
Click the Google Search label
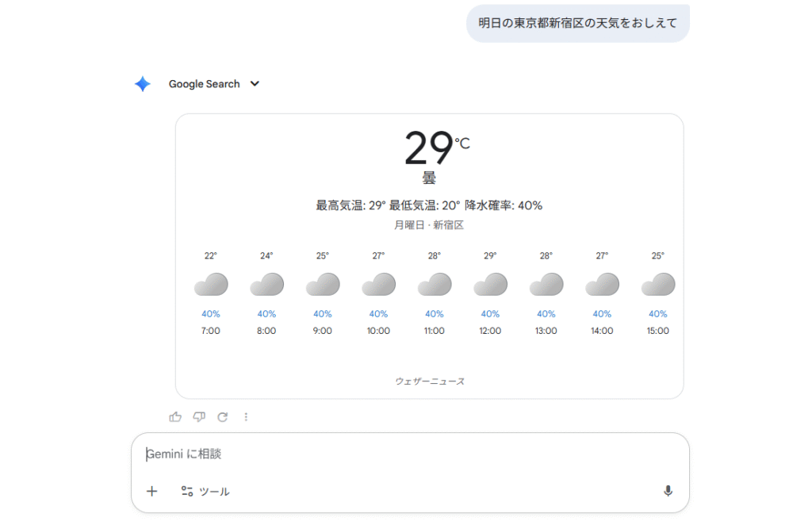point(204,84)
